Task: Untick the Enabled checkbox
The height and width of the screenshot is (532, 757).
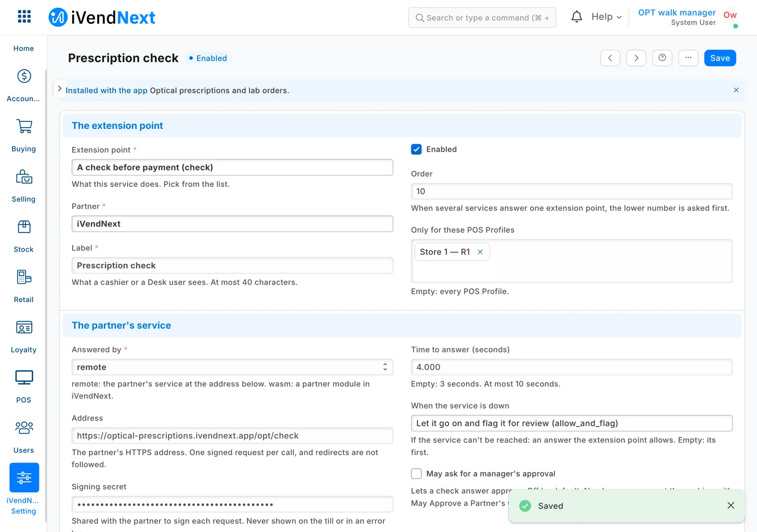Action: [416, 149]
